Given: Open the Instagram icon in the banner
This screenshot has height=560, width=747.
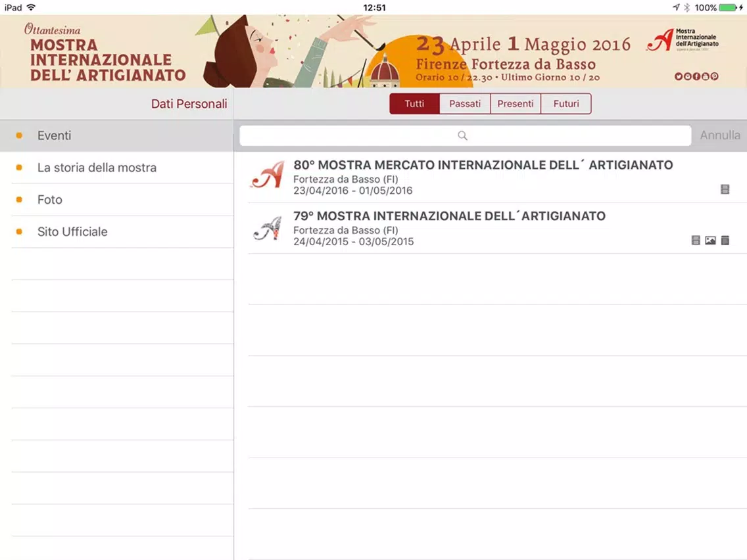Looking at the screenshot, I should click(x=687, y=76).
